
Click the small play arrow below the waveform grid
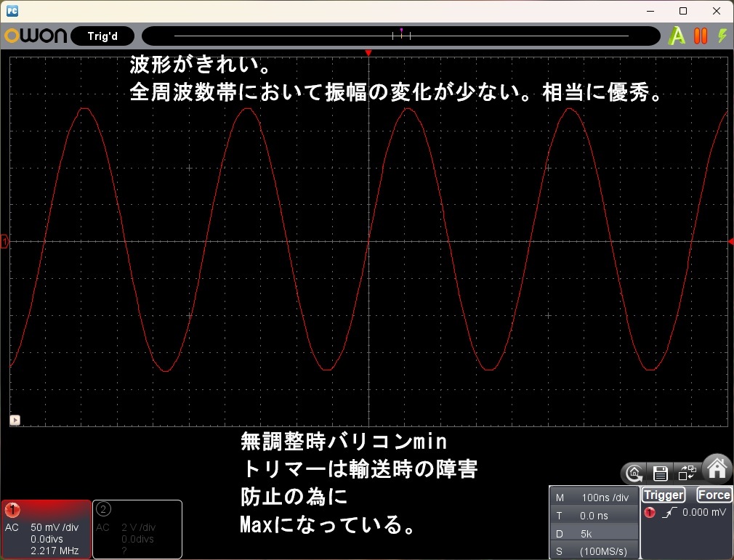pos(15,420)
